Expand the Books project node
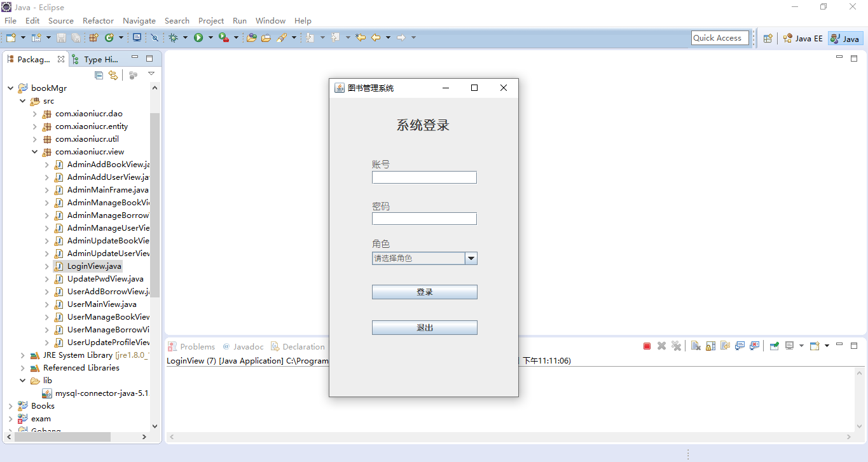The width and height of the screenshot is (868, 462). (x=10, y=406)
